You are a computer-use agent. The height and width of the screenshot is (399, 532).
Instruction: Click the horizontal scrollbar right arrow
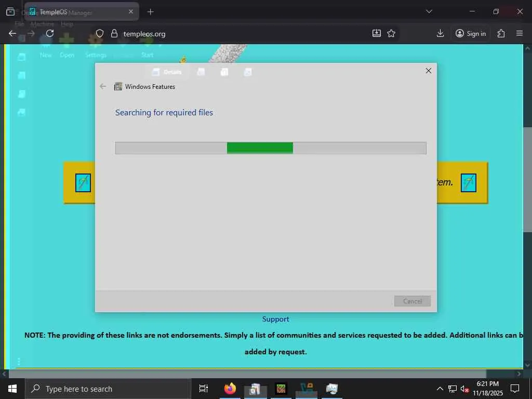pyautogui.click(x=519, y=374)
